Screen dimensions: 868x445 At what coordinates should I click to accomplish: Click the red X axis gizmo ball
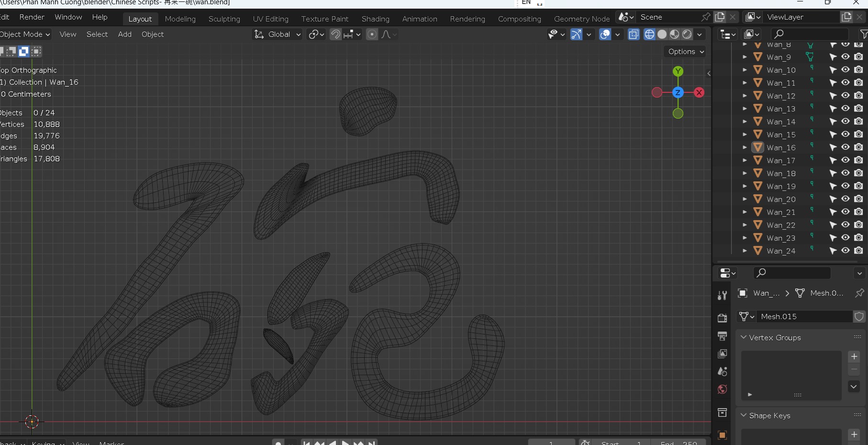(x=699, y=92)
